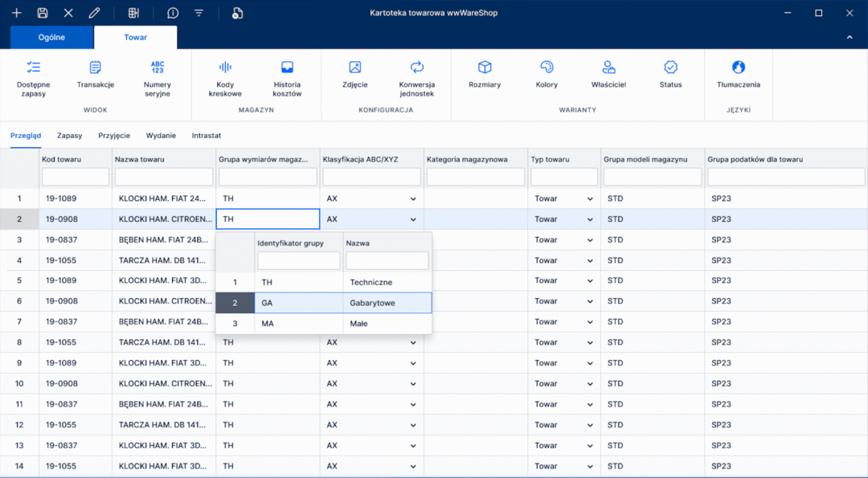Click the pencil edit icon in title bar
Screen dimensions: 868x478
pyautogui.click(x=94, y=13)
